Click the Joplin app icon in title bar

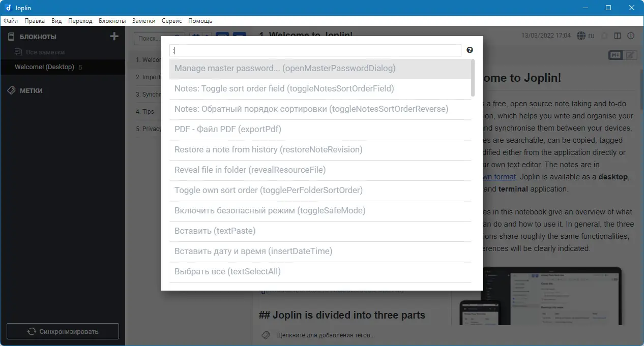tap(8, 8)
